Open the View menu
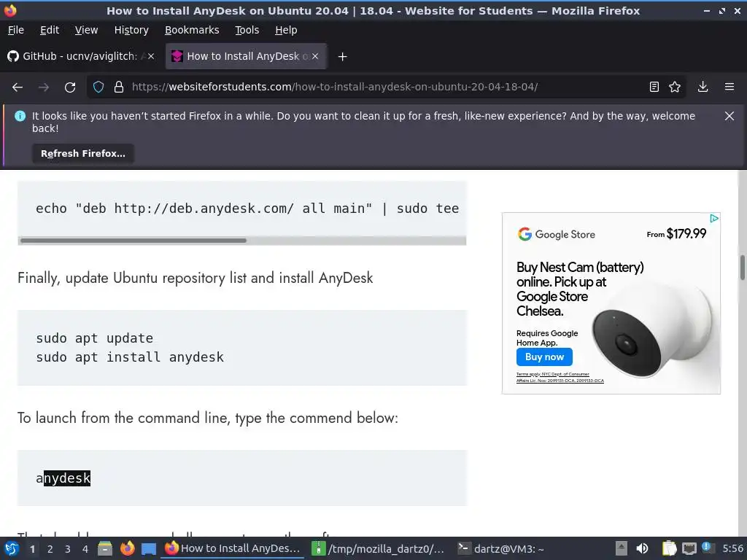Image resolution: width=747 pixels, height=560 pixels. [86, 30]
